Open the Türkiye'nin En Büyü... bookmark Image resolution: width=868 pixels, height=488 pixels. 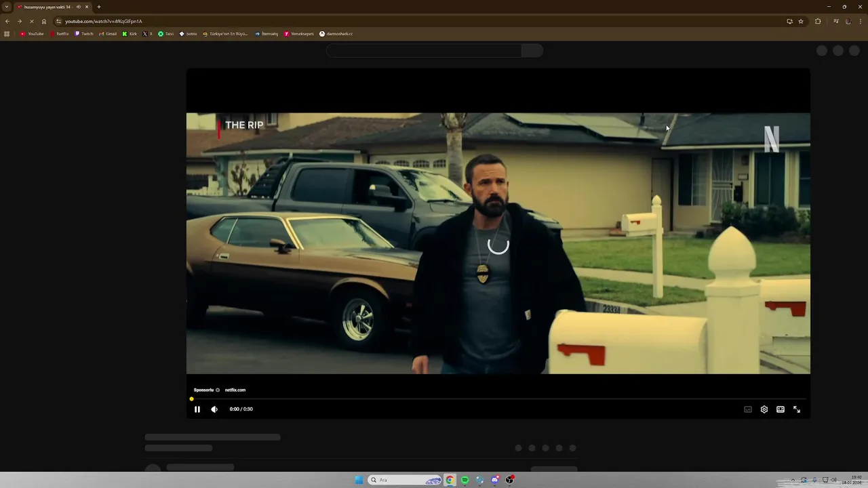pos(225,34)
